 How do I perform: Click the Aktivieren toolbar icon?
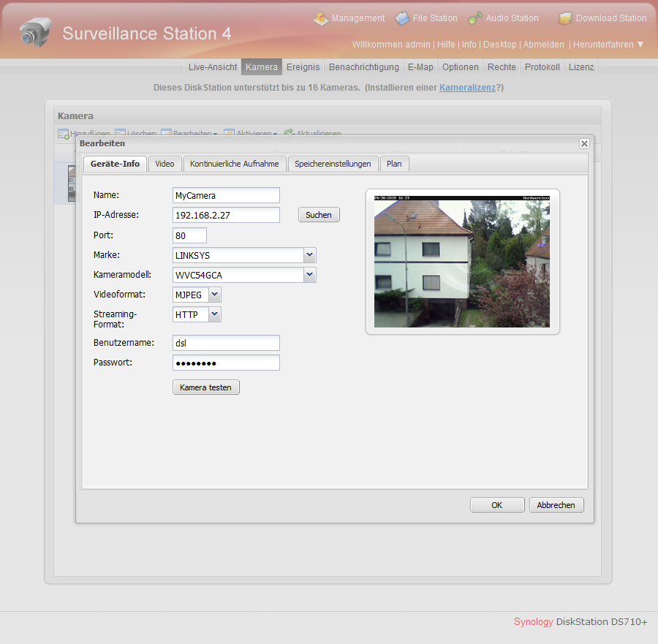(229, 134)
